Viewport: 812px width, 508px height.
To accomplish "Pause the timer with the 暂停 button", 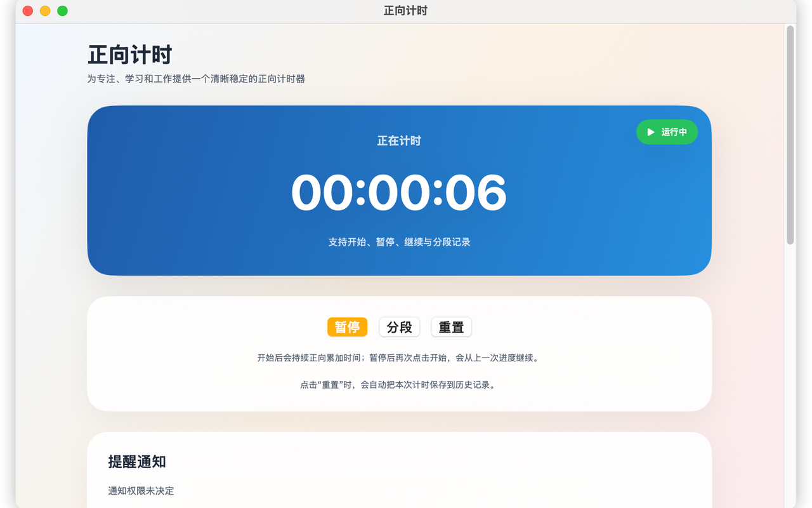I will [347, 327].
